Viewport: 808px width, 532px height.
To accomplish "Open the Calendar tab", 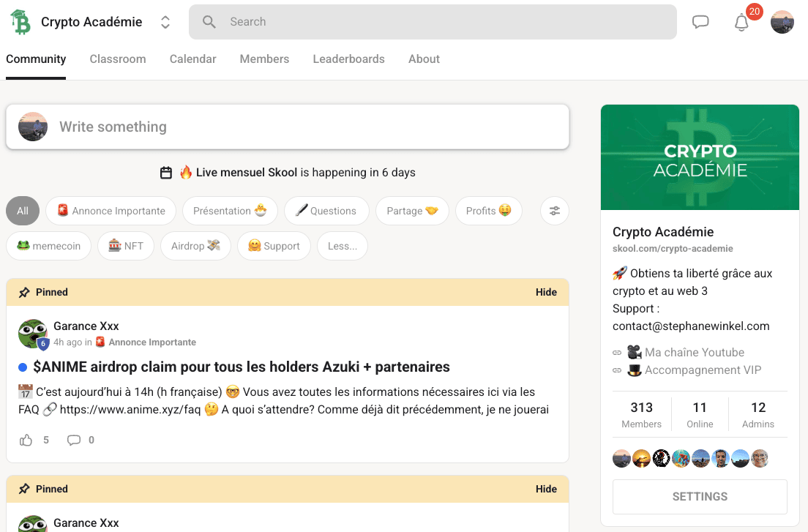I will [192, 59].
